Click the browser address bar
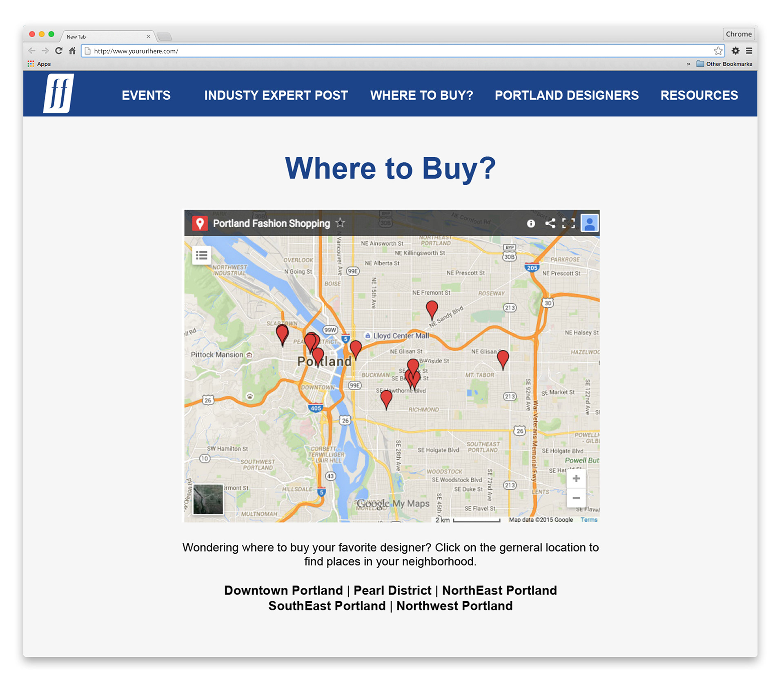The width and height of the screenshot is (784, 682). [x=400, y=51]
